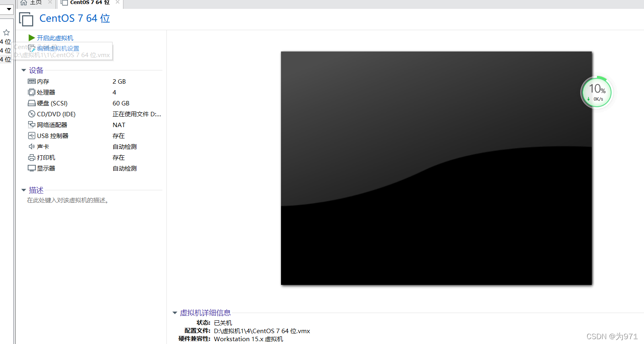Click the sound card 自动检测 value
Screen dimensions: 644x344
(x=125, y=146)
